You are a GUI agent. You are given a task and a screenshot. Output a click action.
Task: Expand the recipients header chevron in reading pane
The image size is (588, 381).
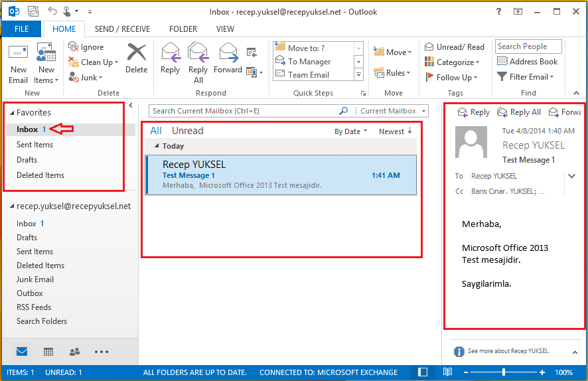[x=571, y=176]
